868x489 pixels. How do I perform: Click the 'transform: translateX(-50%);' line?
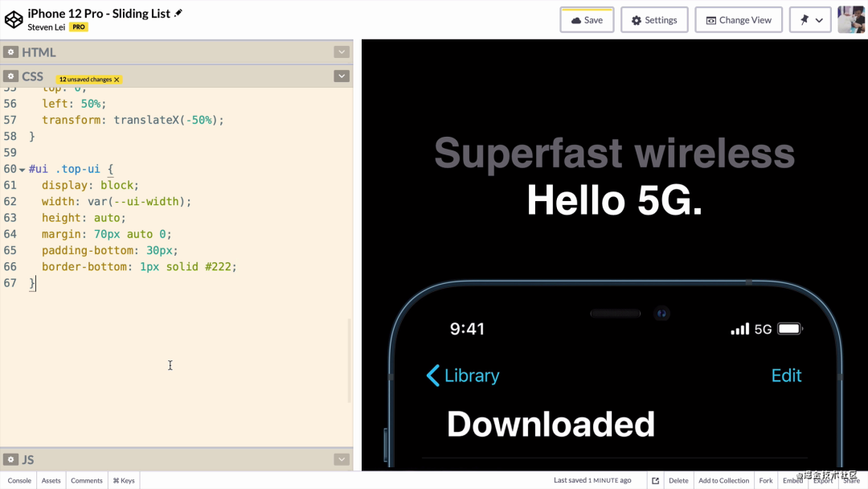(x=133, y=120)
